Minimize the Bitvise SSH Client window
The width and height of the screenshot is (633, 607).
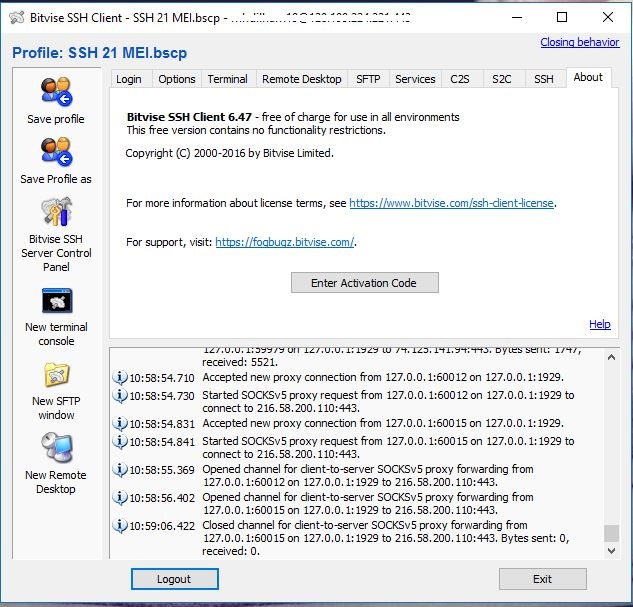[x=517, y=17]
